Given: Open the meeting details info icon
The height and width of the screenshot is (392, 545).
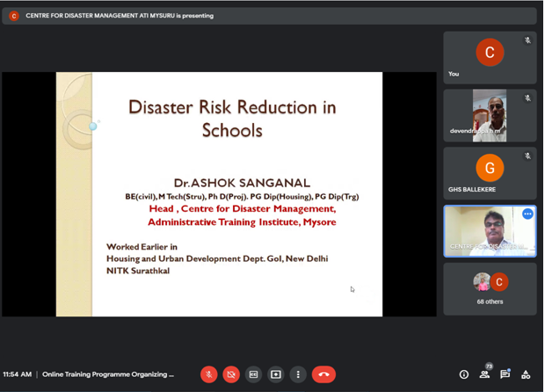Looking at the screenshot, I should (x=463, y=374).
